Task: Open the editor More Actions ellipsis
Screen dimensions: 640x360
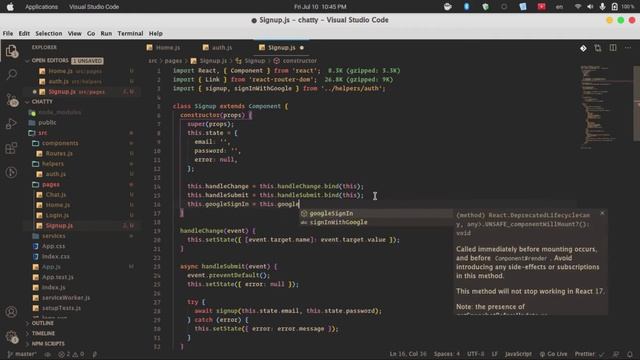Action: pyautogui.click(x=628, y=48)
